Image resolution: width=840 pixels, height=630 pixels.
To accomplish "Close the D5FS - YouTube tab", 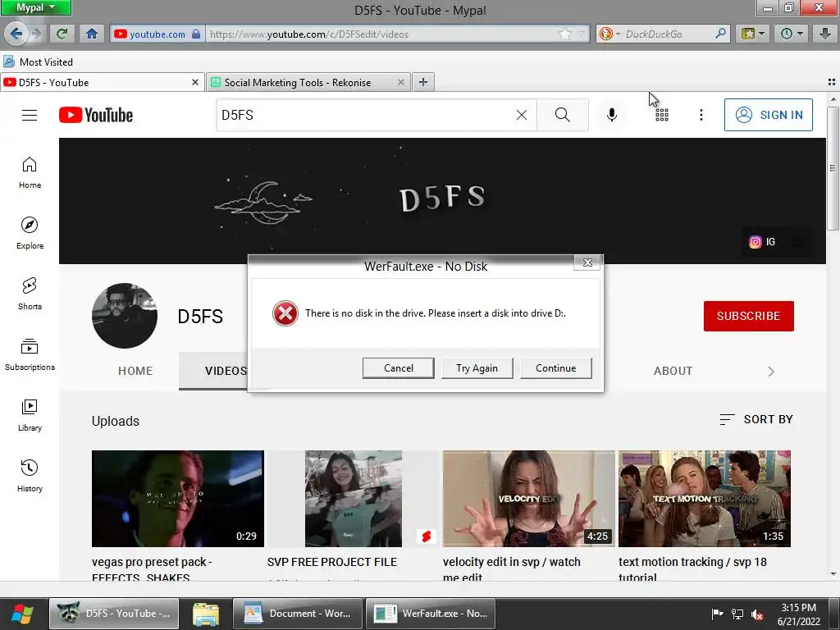I will 195,82.
